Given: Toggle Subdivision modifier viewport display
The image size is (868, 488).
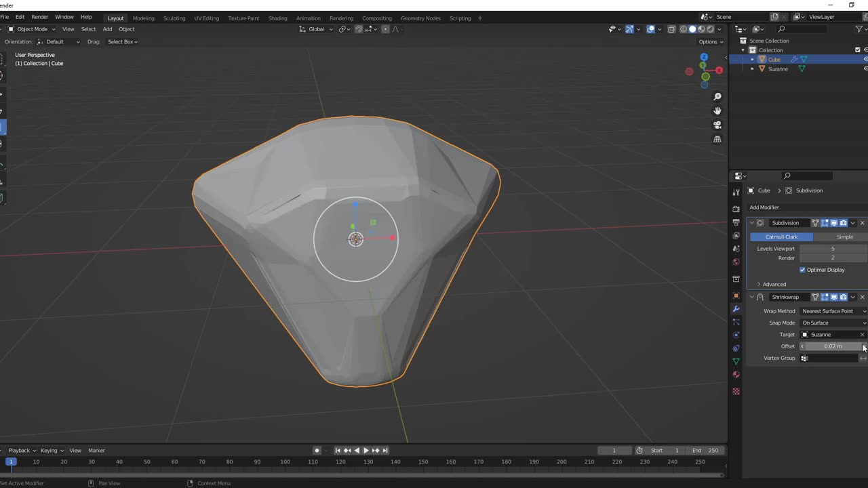Looking at the screenshot, I should pyautogui.click(x=834, y=223).
